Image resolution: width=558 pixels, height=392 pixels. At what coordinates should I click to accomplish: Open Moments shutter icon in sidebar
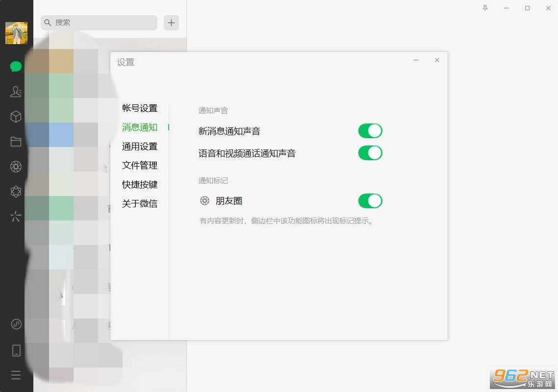point(16,167)
